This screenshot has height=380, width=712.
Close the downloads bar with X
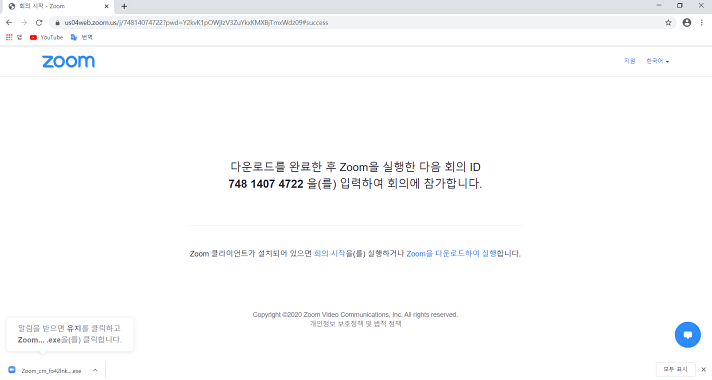703,370
